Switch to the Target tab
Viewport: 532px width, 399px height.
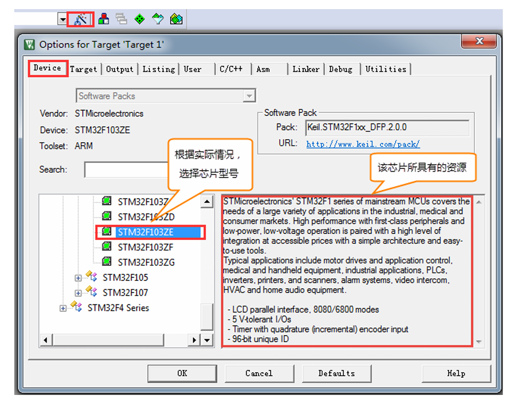[84, 69]
